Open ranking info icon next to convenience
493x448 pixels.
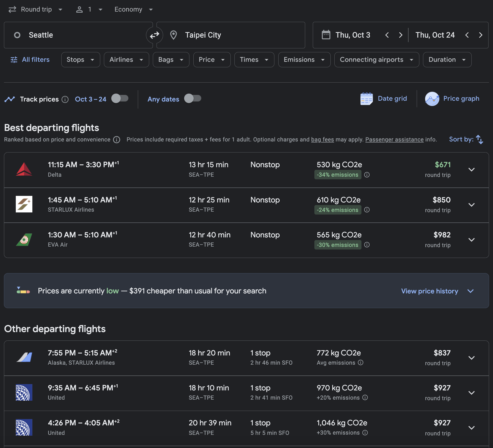tap(117, 140)
